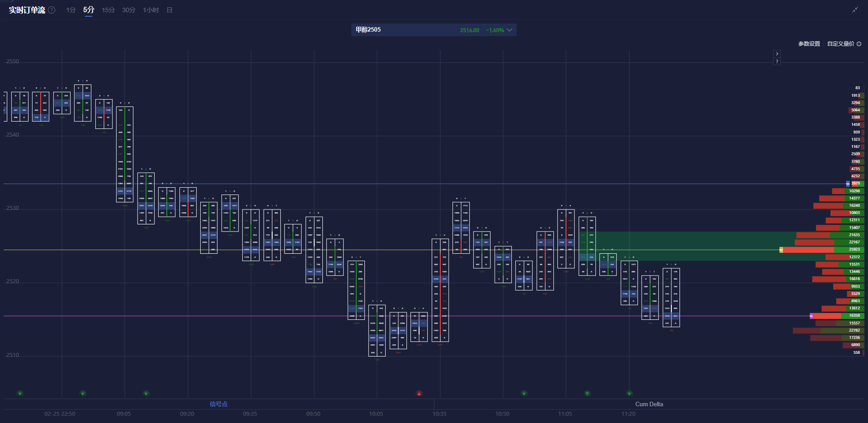Switch to the 1分 timeframe tab
Image resolution: width=868 pixels, height=423 pixels.
pyautogui.click(x=71, y=10)
